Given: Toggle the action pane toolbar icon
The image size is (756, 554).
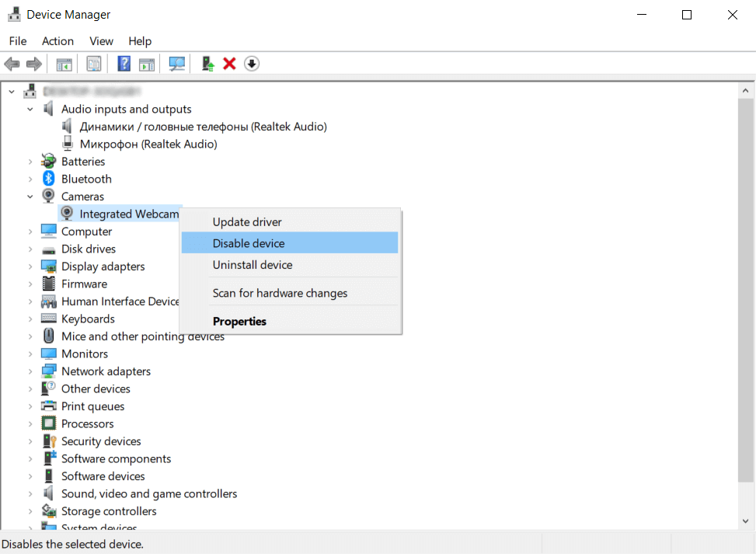Looking at the screenshot, I should [x=147, y=64].
